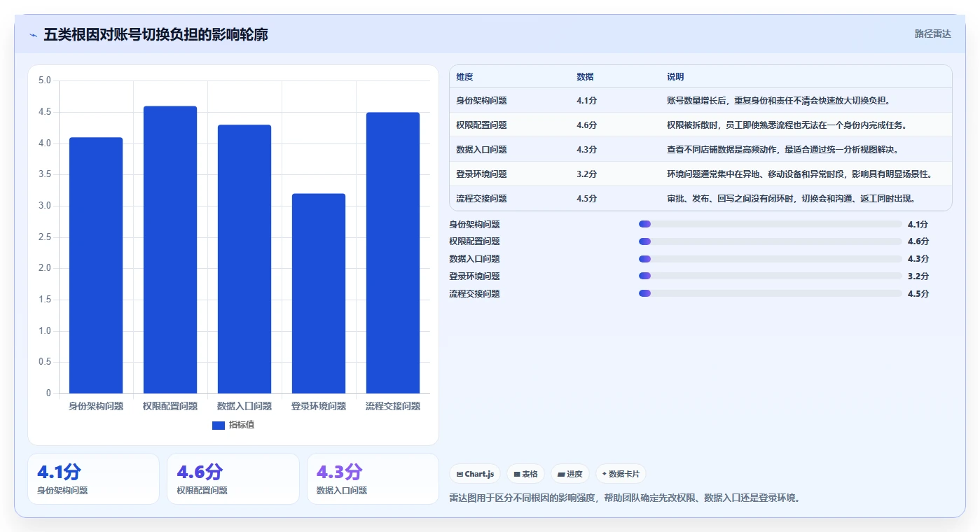Click the 权限配置问题 x-axis label
The image size is (980, 532).
click(170, 406)
